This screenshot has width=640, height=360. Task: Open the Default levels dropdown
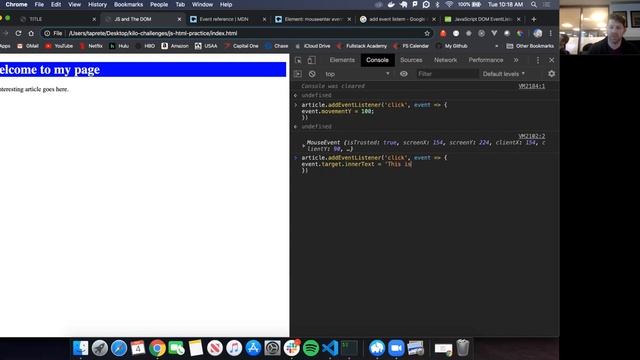pyautogui.click(x=504, y=74)
